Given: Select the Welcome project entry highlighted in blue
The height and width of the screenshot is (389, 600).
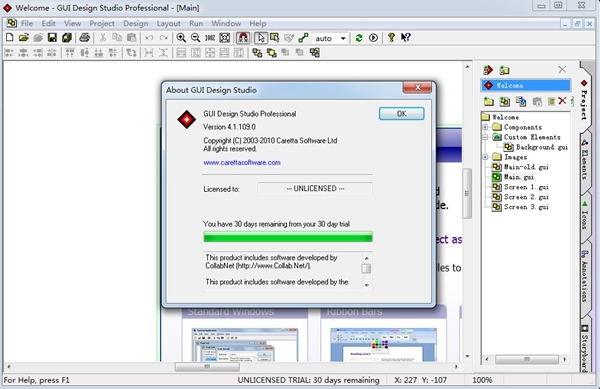Looking at the screenshot, I should [x=525, y=85].
